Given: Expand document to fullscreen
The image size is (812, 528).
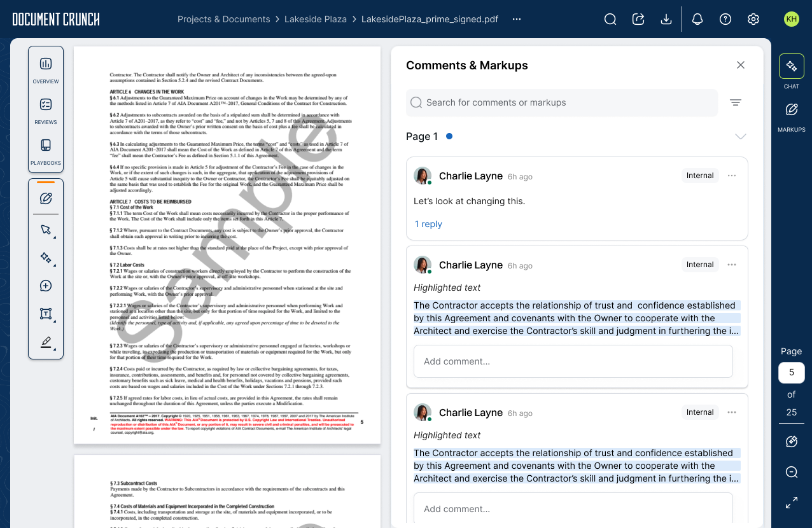Looking at the screenshot, I should [792, 503].
